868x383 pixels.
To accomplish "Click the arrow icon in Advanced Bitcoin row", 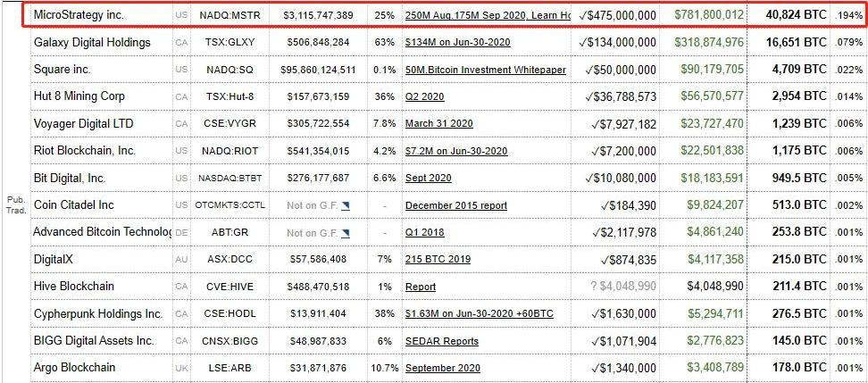I will click(346, 232).
